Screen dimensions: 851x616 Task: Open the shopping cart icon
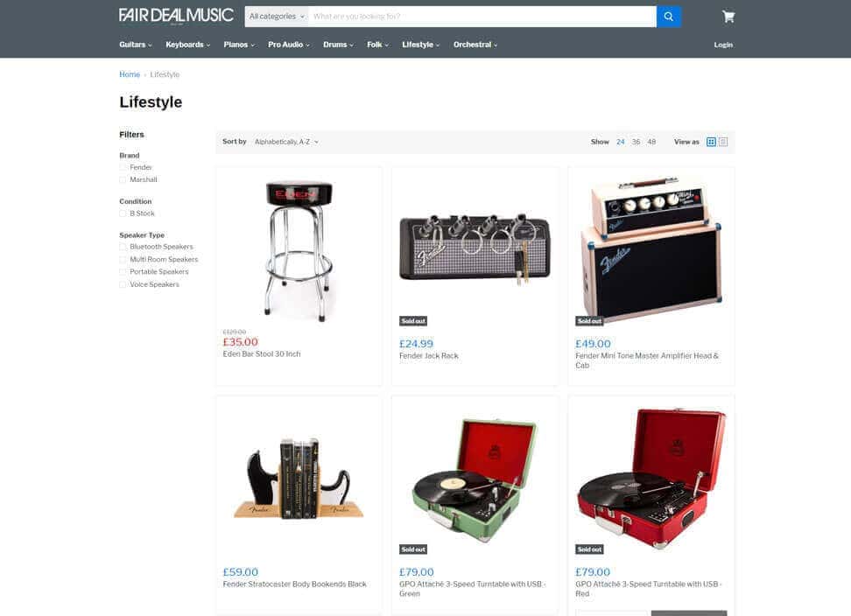[x=728, y=17]
